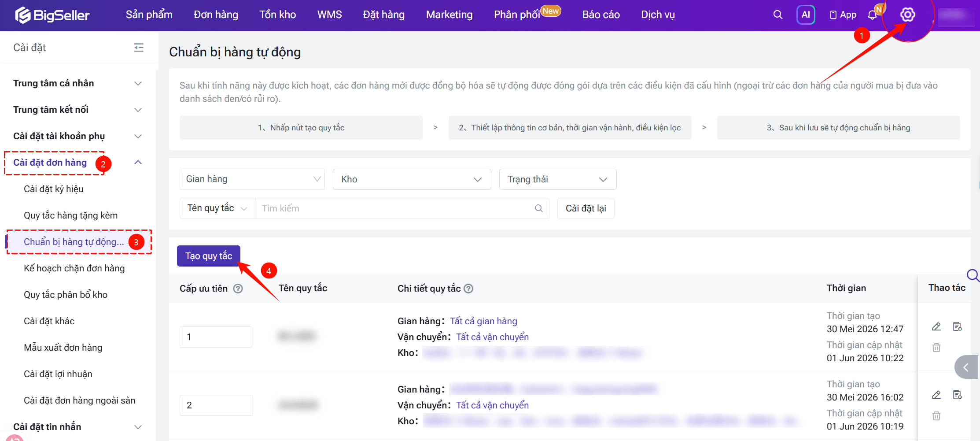Open the Phân phối menu
The width and height of the screenshot is (980, 441).
(517, 15)
